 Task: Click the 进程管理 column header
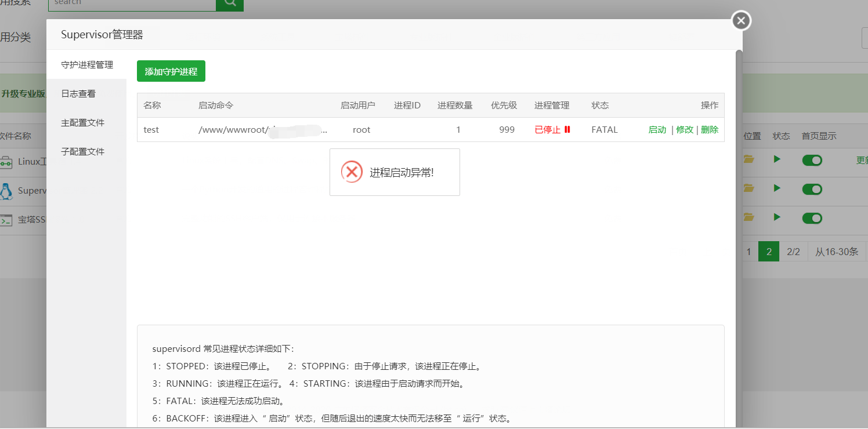pos(552,106)
